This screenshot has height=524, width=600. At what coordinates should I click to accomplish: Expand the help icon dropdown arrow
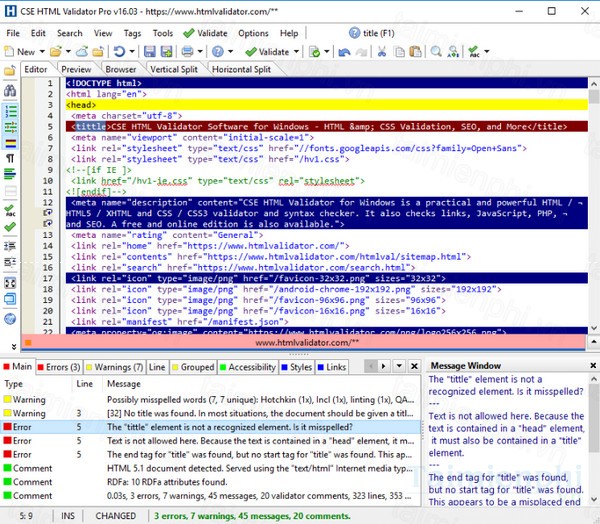point(230,52)
